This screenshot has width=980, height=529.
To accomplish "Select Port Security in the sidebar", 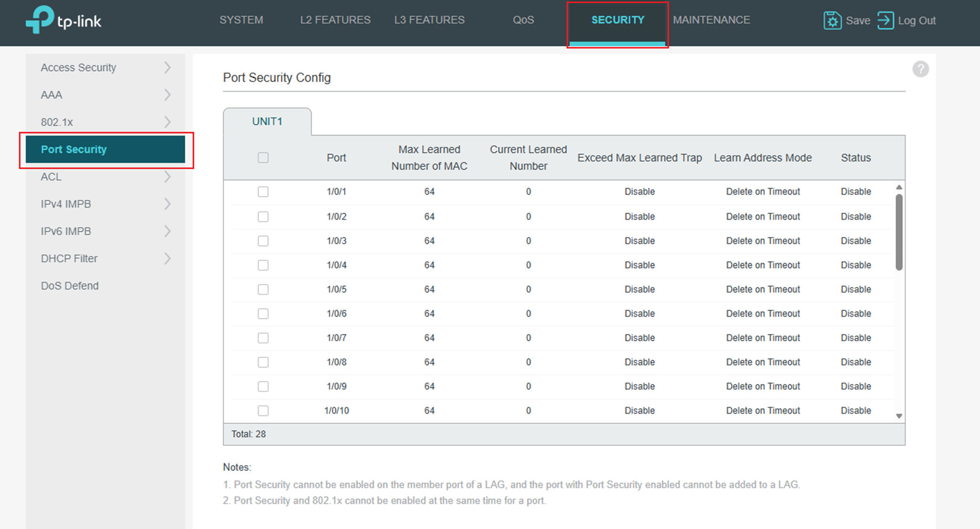I will (x=74, y=149).
